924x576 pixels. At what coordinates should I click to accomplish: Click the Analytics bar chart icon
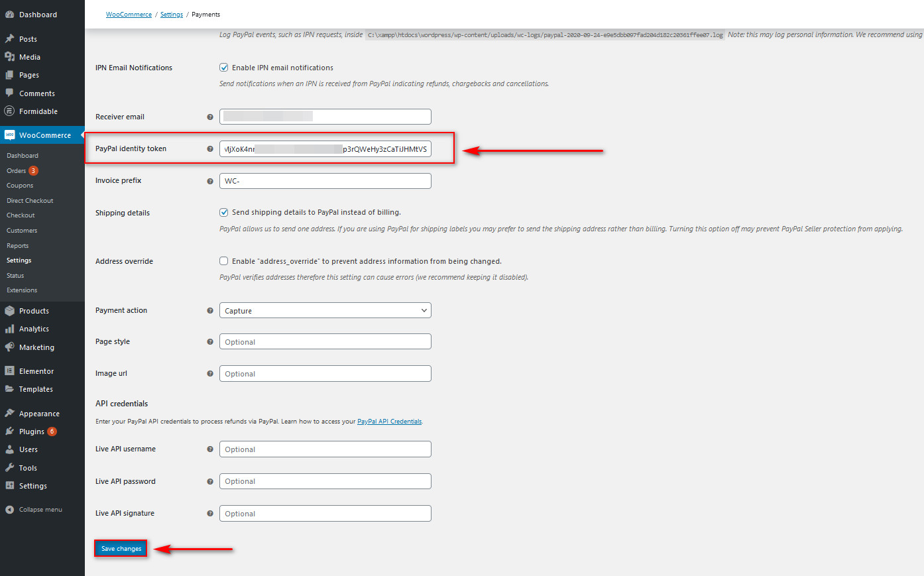point(9,329)
